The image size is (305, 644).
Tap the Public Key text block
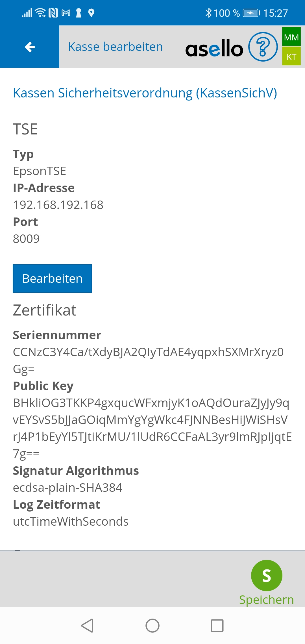click(x=152, y=428)
